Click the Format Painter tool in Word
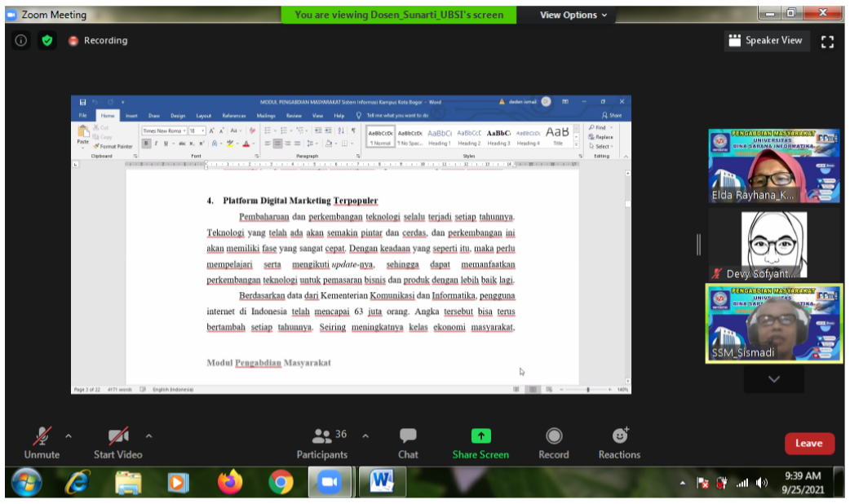Image resolution: width=850 pixels, height=504 pixels. tap(113, 146)
